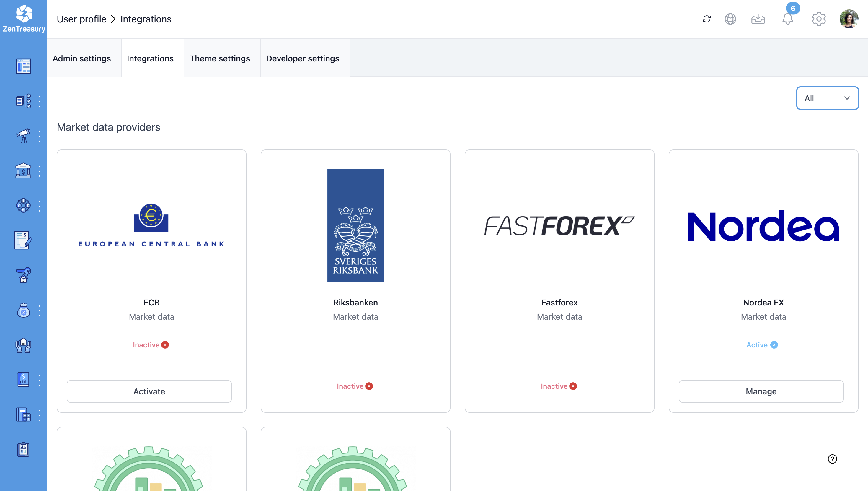Open the bank building sidebar icon
Image resolution: width=868 pixels, height=491 pixels.
[23, 171]
